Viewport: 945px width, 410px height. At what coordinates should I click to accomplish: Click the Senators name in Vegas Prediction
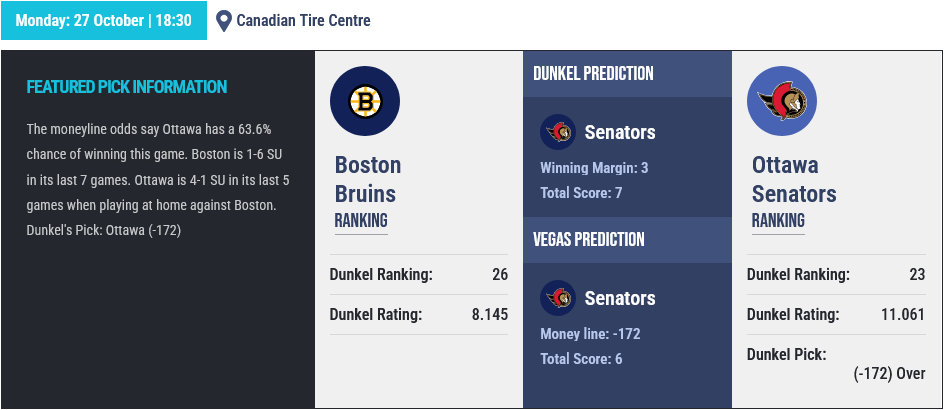pos(620,298)
